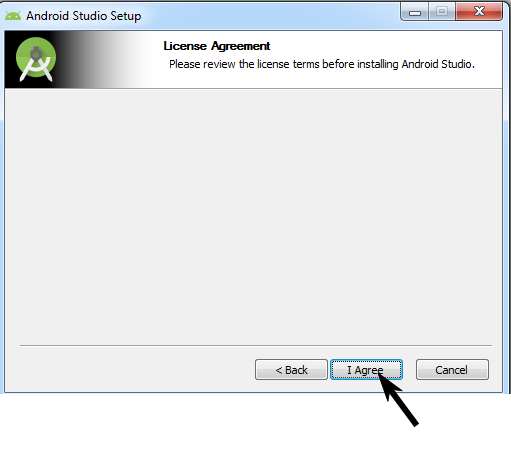Click the License Agreement heading
The width and height of the screenshot is (511, 453).
[x=216, y=46]
